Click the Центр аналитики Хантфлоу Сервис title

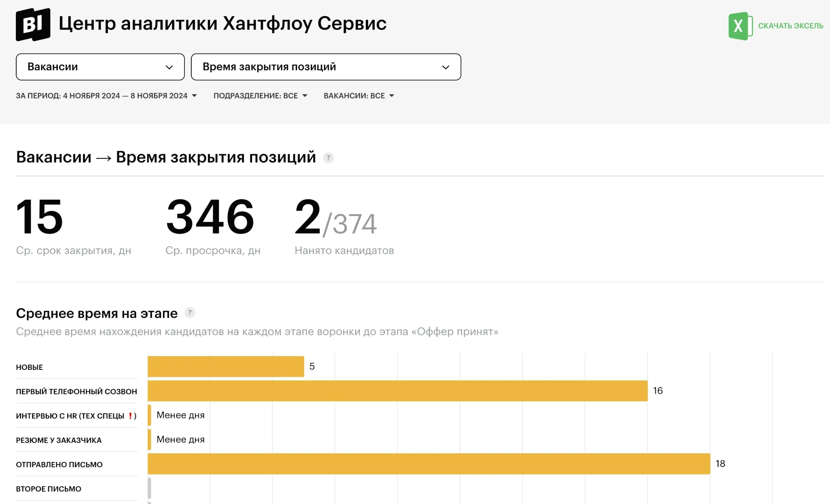(x=222, y=23)
